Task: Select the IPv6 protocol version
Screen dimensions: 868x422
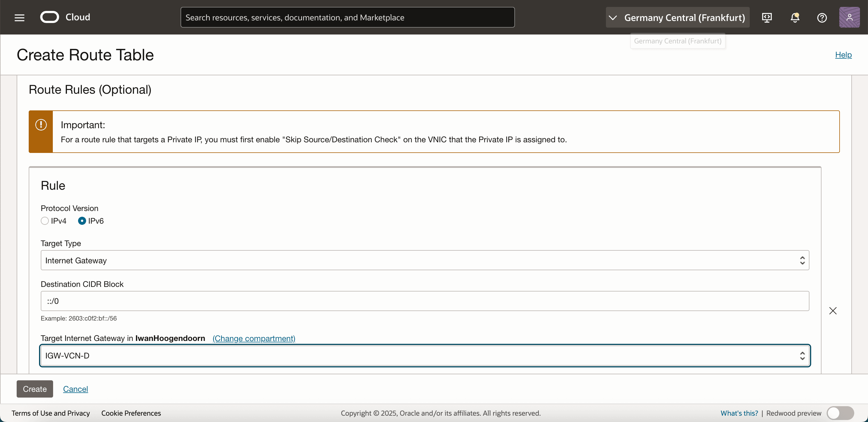Action: tap(82, 221)
